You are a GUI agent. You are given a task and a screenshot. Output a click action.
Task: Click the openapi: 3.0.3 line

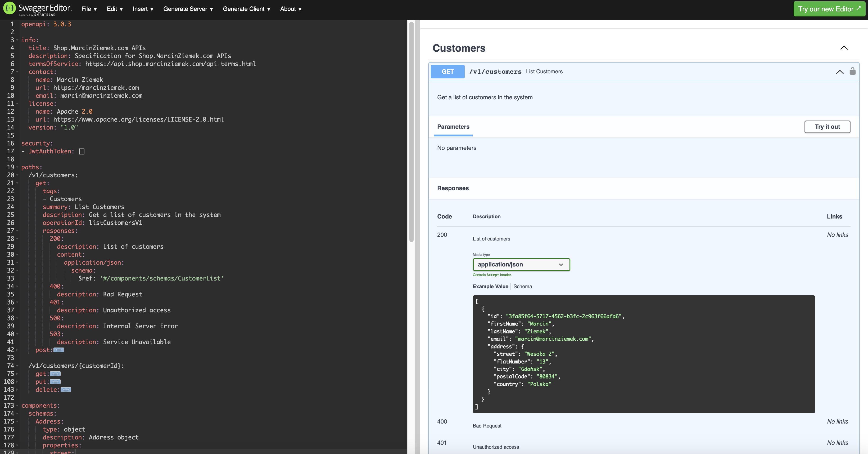[46, 24]
